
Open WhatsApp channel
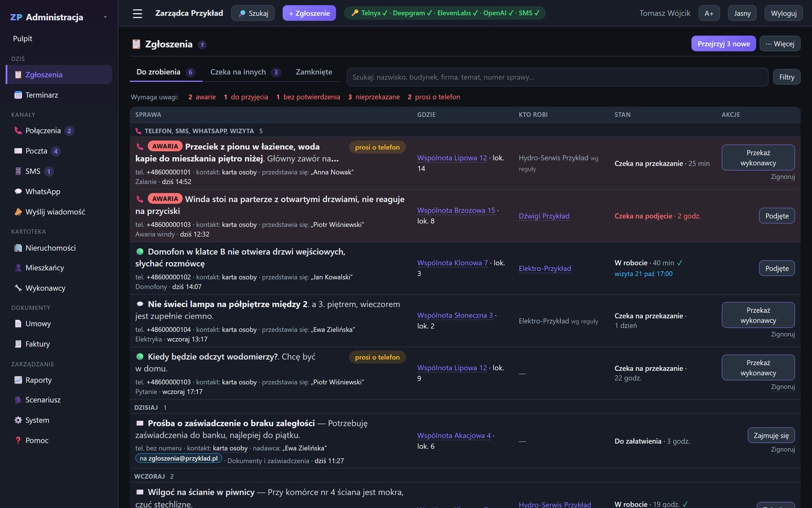(59, 192)
